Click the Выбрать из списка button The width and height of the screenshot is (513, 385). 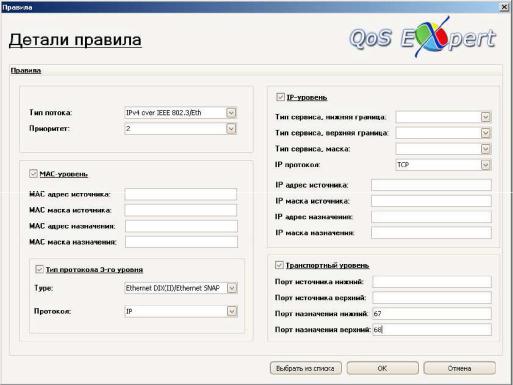click(306, 368)
